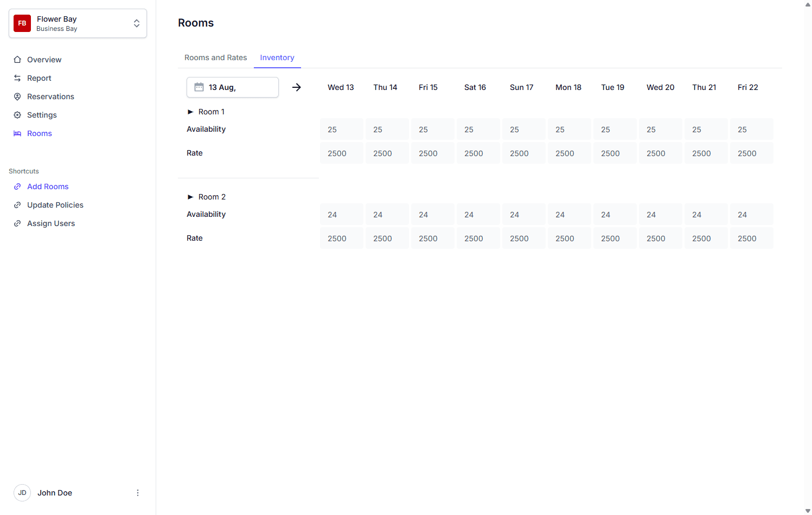Open the Assign Users shortcut
Screen dimensions: 812x515
51,223
